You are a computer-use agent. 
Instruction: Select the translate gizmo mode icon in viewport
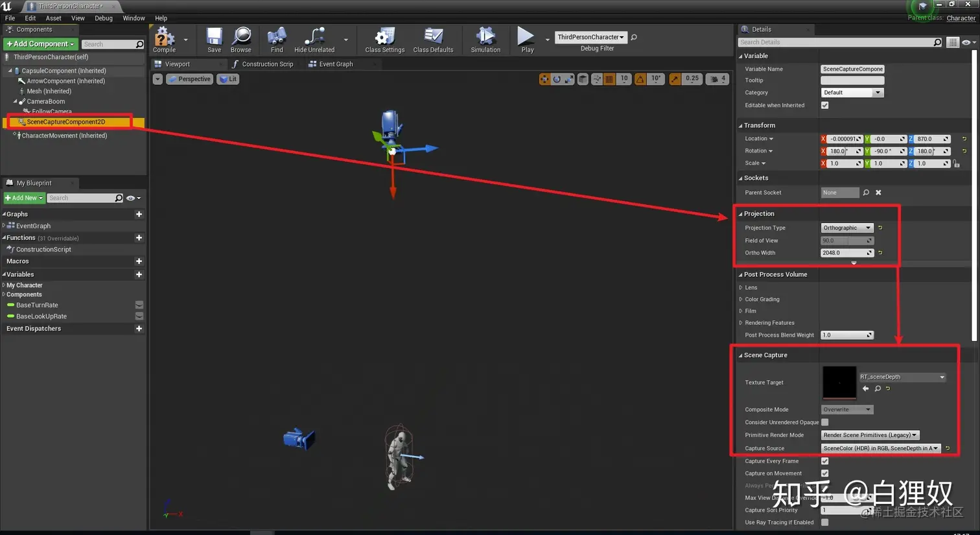(544, 79)
